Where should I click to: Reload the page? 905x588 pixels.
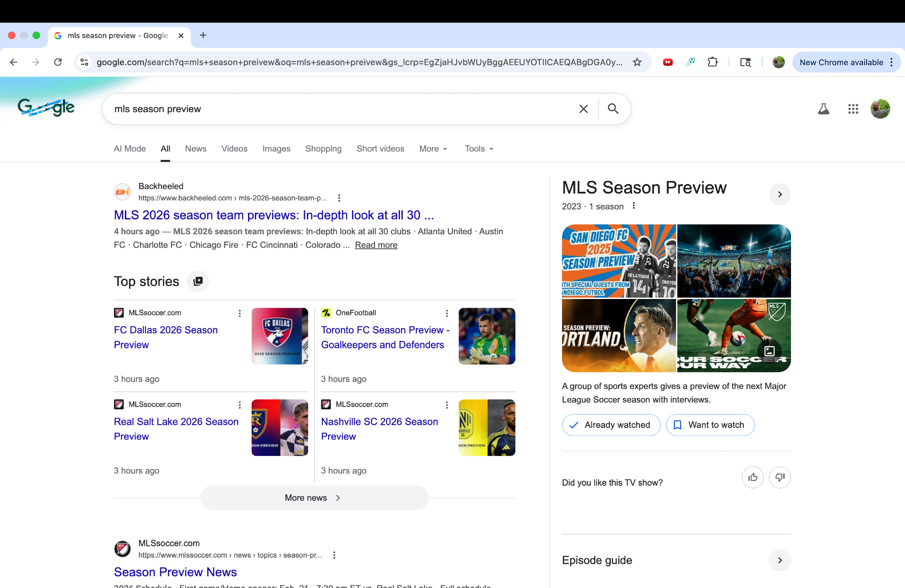click(x=58, y=62)
